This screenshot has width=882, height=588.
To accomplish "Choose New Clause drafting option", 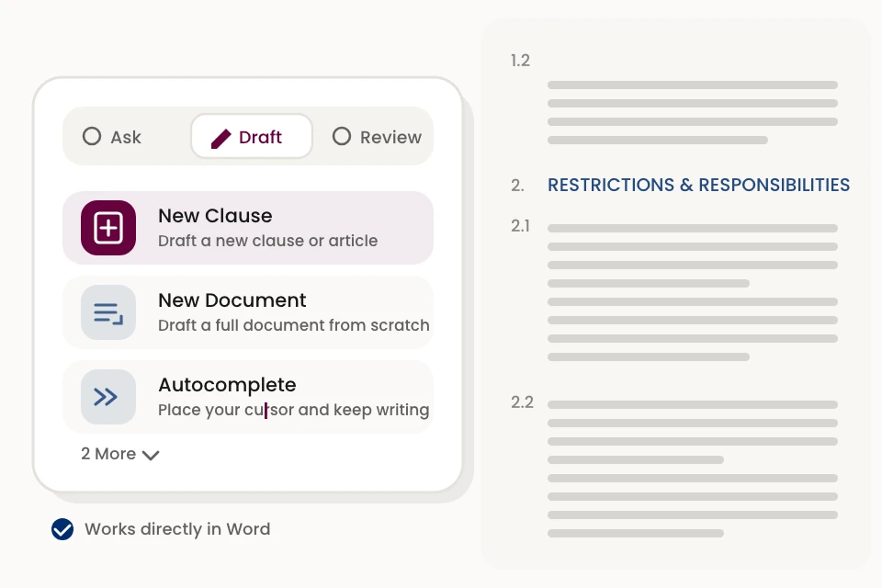I will [248, 228].
